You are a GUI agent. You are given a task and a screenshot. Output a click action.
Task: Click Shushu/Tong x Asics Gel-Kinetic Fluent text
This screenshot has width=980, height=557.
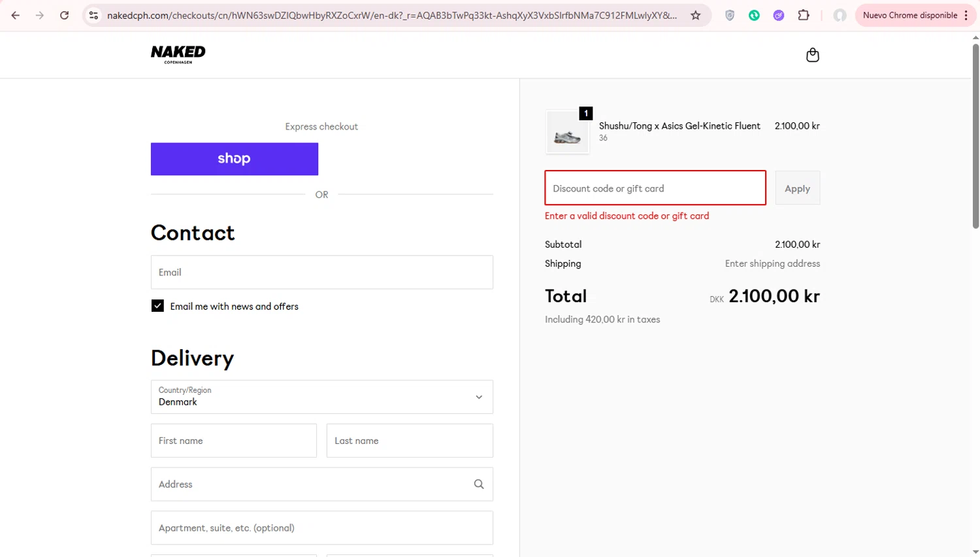click(679, 126)
